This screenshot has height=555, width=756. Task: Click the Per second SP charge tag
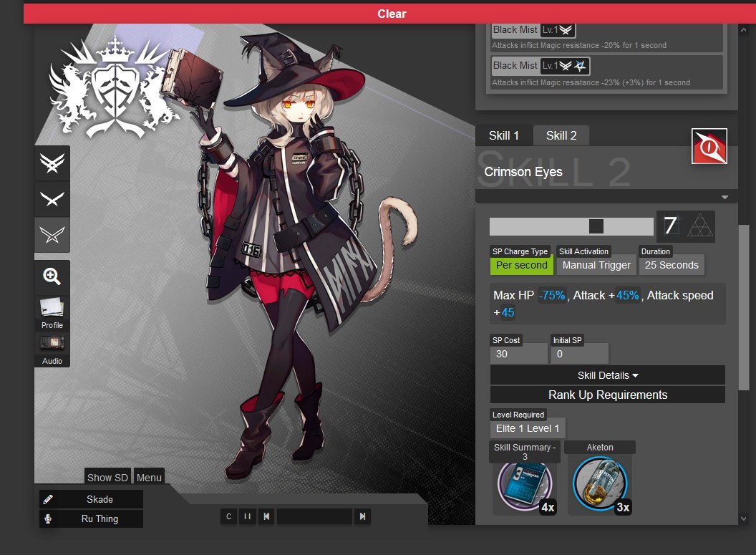tap(522, 265)
